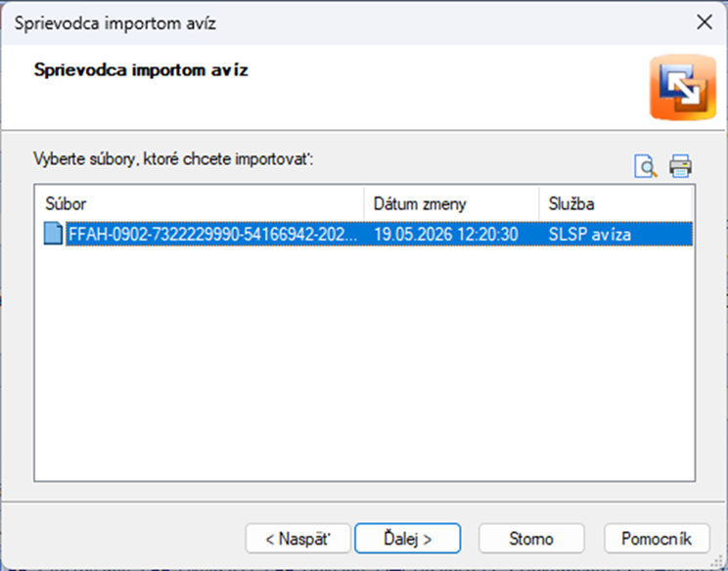This screenshot has height=571, width=728.
Task: Click the empty area of the file list
Action: (364, 362)
